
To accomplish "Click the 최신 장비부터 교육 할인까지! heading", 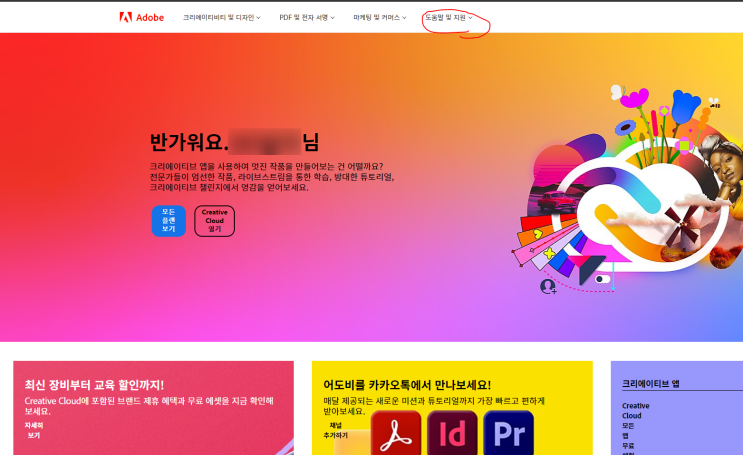I will [x=94, y=384].
